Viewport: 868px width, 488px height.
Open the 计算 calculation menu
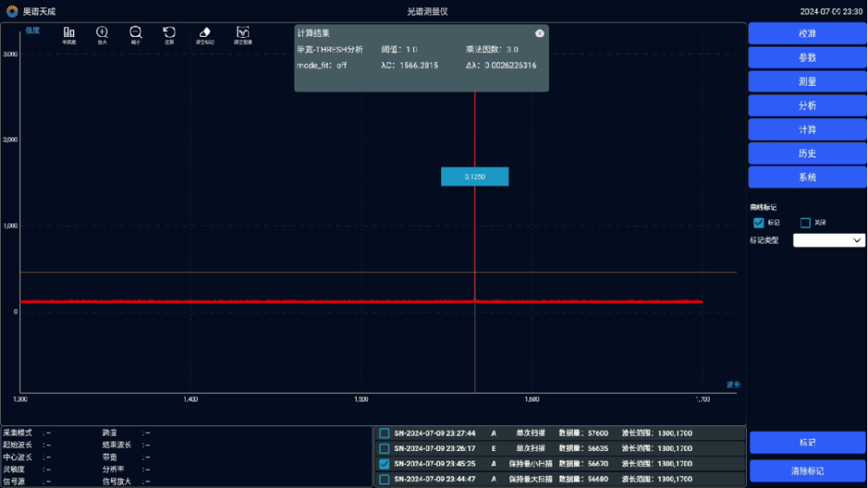pyautogui.click(x=807, y=129)
